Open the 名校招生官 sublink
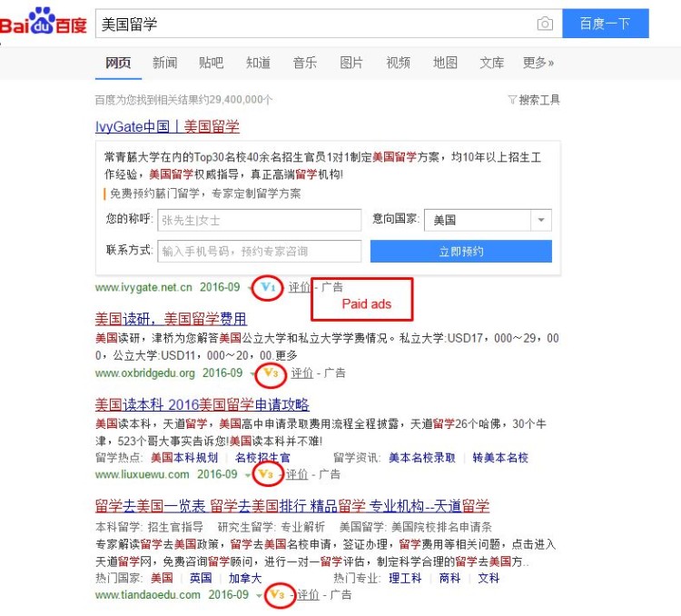Screen dimensions: 681x616 [x=262, y=457]
